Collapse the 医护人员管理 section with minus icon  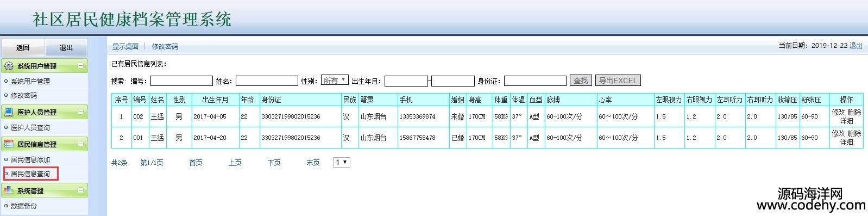click(x=81, y=112)
